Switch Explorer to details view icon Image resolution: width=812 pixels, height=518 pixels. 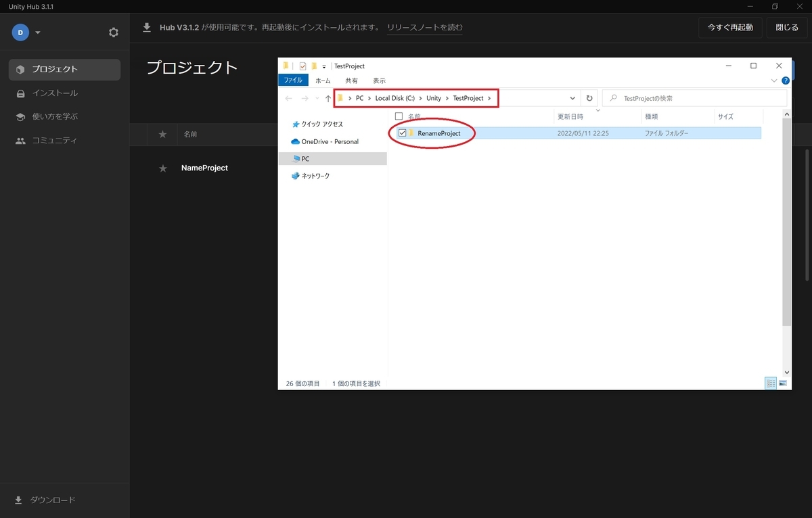click(771, 383)
